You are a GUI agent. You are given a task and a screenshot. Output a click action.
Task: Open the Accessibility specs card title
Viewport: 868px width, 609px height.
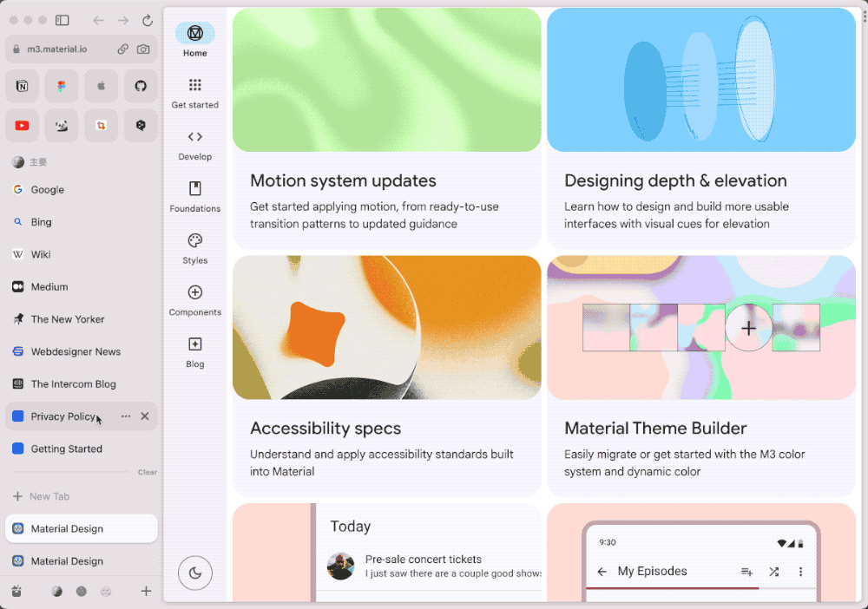pyautogui.click(x=325, y=429)
